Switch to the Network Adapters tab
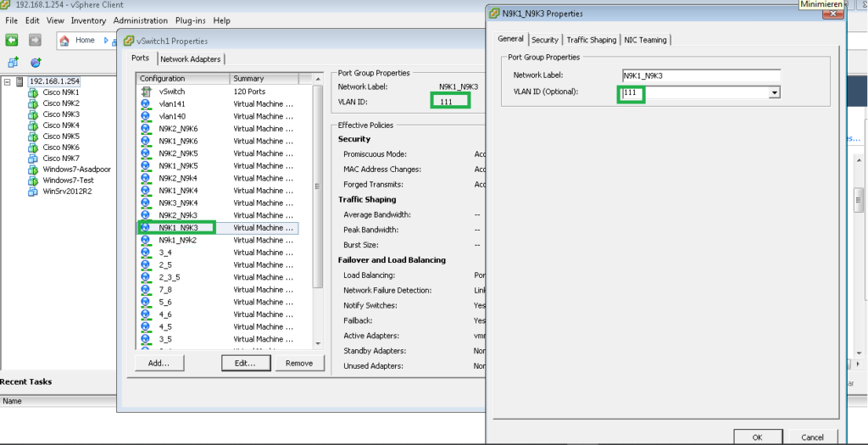This screenshot has width=868, height=445. pyautogui.click(x=191, y=59)
